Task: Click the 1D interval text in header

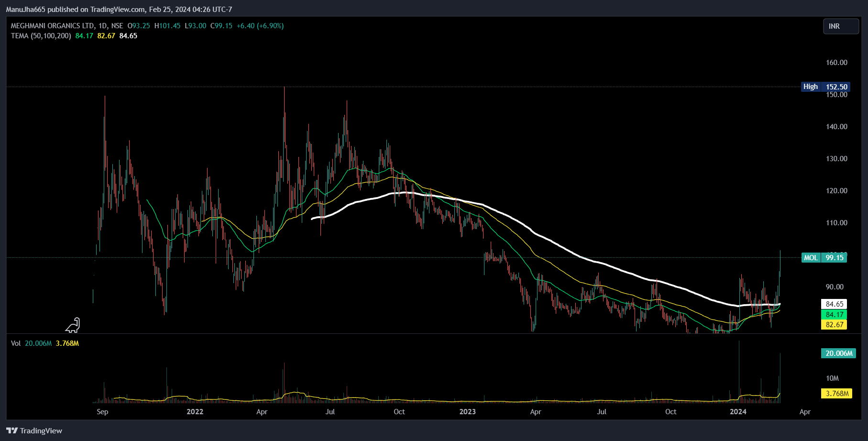Action: [103, 26]
